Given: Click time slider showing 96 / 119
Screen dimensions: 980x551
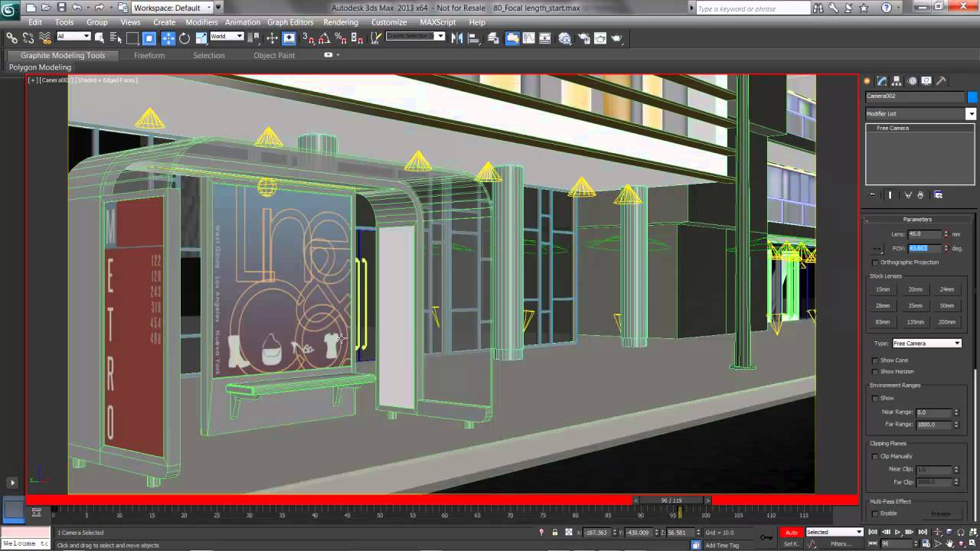Looking at the screenshot, I should (x=671, y=500).
